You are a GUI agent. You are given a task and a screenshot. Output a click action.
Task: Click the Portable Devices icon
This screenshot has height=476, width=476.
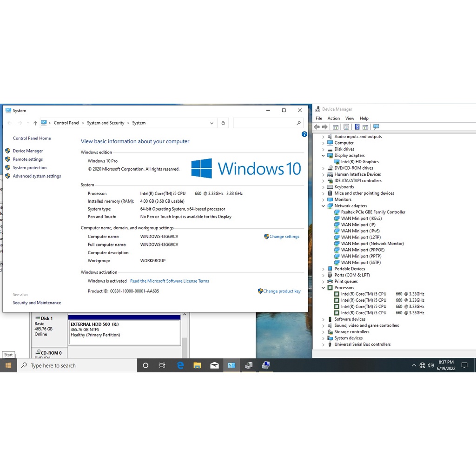[x=330, y=269]
